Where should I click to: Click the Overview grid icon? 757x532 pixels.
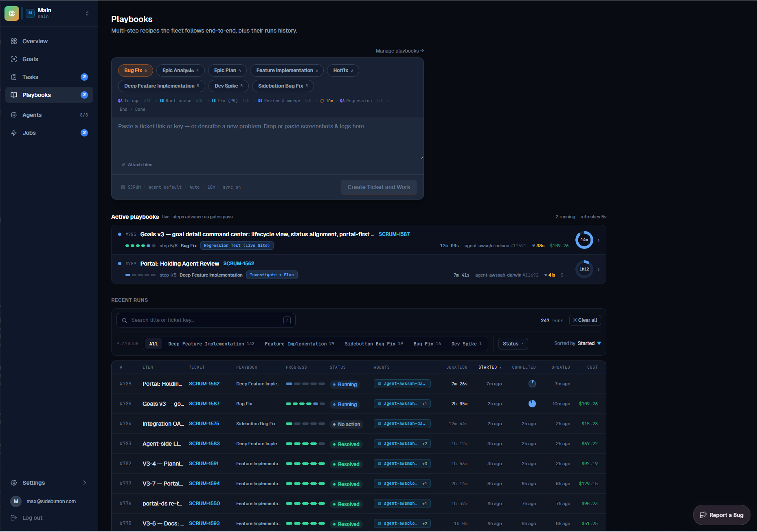tap(14, 41)
